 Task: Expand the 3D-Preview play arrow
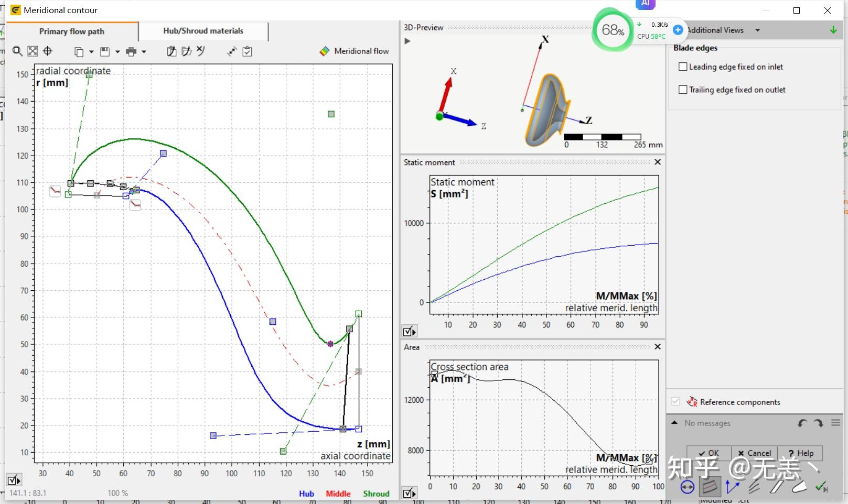(x=407, y=41)
